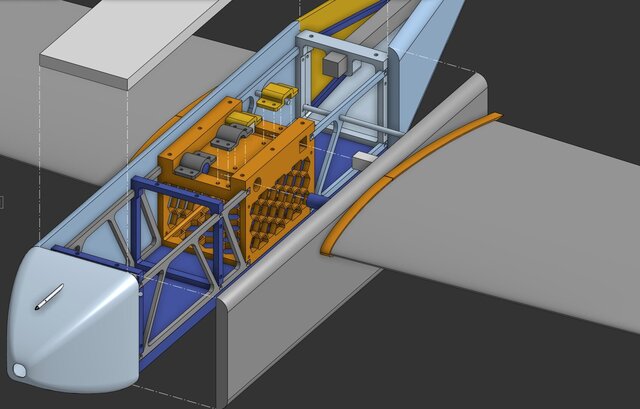Select the front gray clamp on orange tray
This screenshot has height=409, width=640.
point(195,163)
